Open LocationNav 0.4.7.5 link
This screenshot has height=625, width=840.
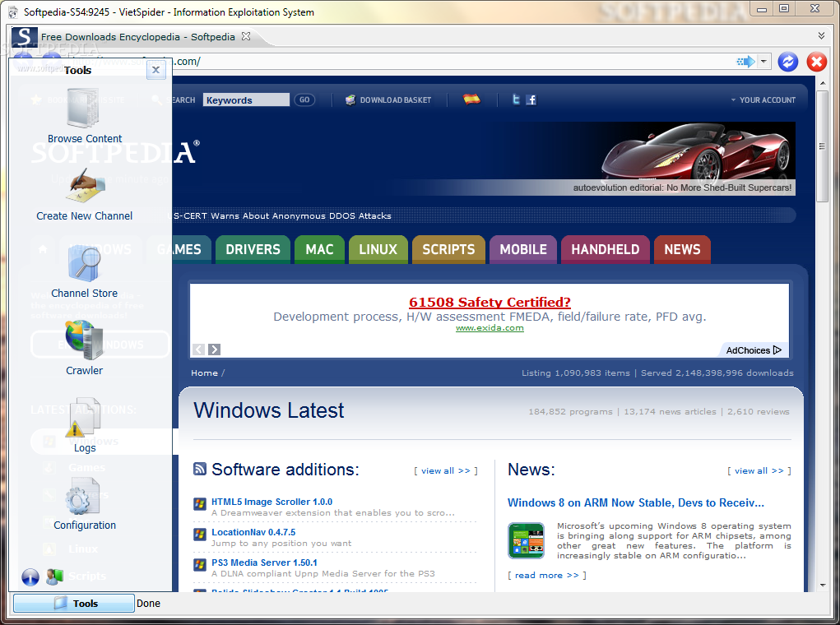coord(253,532)
